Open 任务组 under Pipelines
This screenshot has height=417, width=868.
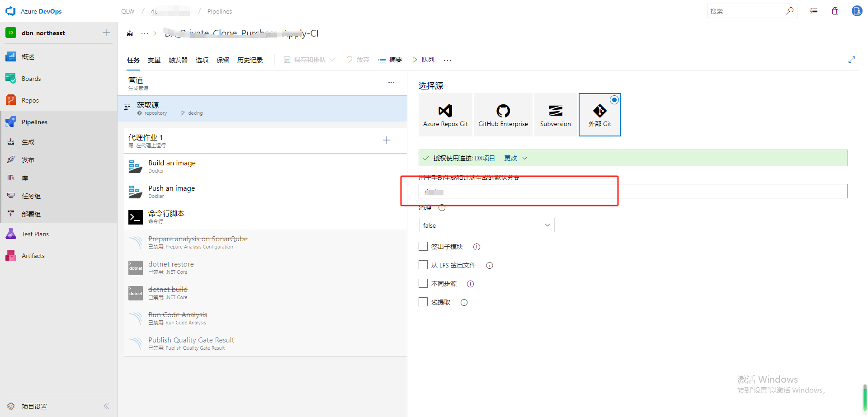(31, 196)
